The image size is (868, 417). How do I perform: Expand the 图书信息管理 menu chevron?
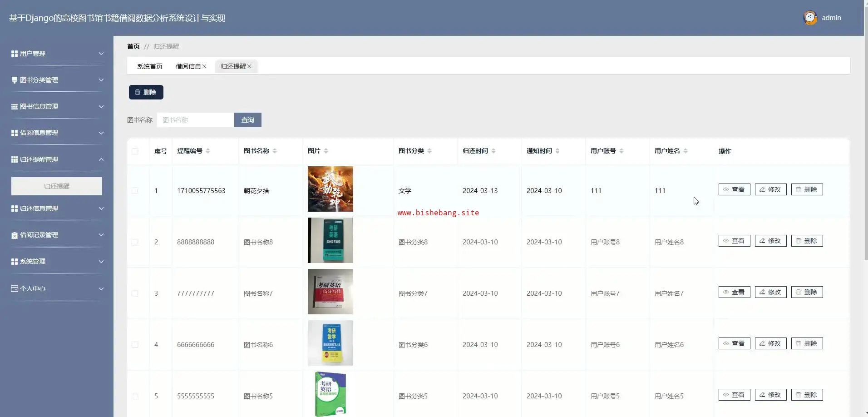tap(101, 107)
